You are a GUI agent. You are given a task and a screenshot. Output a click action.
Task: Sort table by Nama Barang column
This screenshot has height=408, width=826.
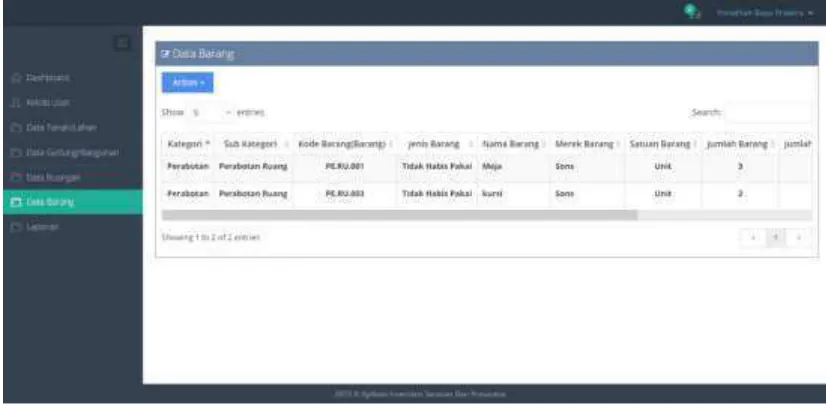point(513,144)
